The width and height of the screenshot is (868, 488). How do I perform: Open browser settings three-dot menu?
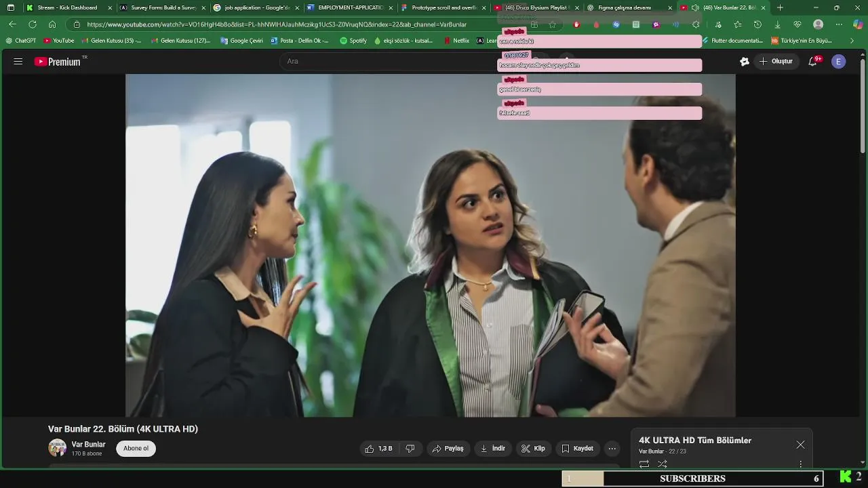[838, 24]
